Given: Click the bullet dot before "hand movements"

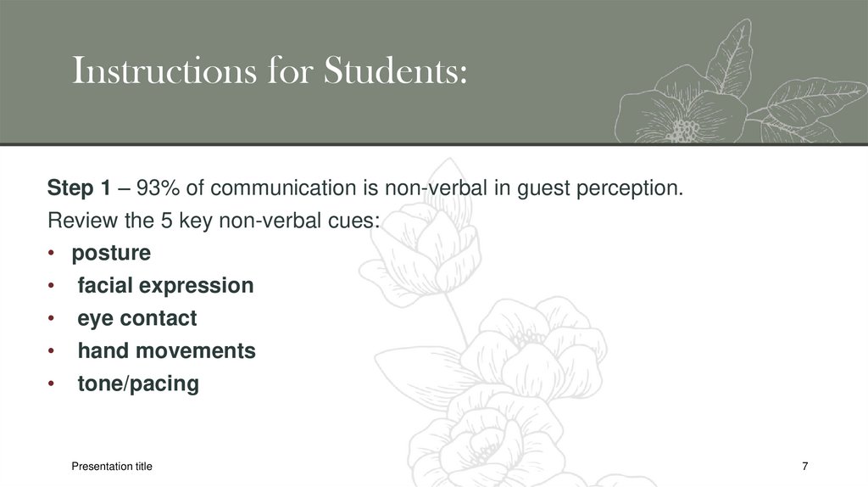Looking at the screenshot, I should [x=52, y=351].
